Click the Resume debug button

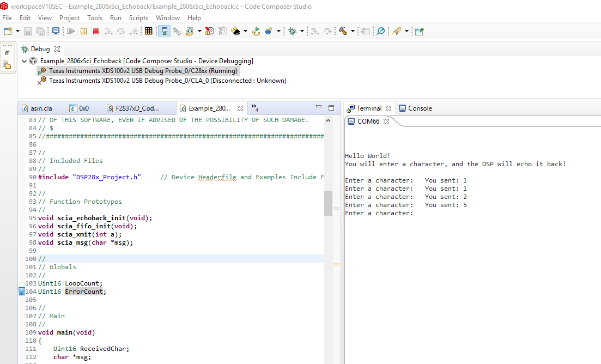[71, 32]
